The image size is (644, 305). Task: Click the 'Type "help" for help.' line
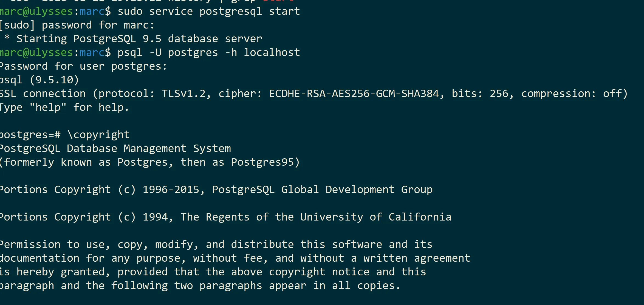tap(64, 108)
